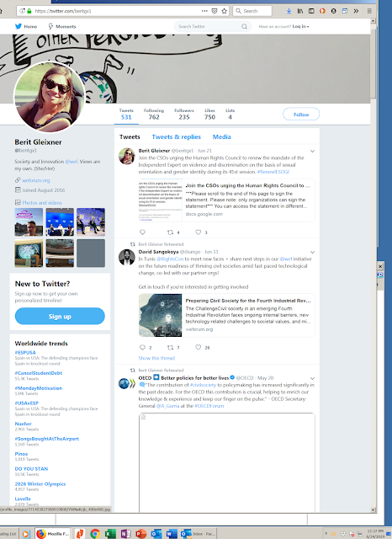Image resolution: width=392 pixels, height=539 pixels.
Task: Toggle the Firefox sidebar icon
Action: 311,11
